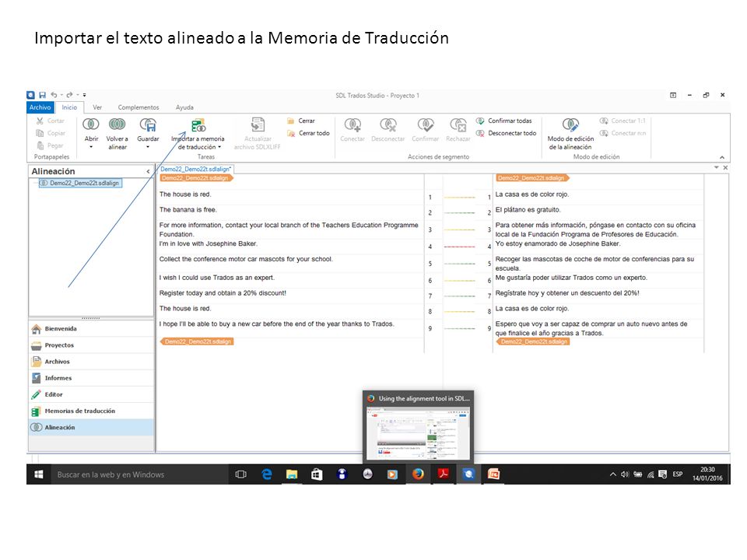This screenshot has height=560, width=747.
Task: Select the Ver ribbon tab
Action: tap(97, 107)
